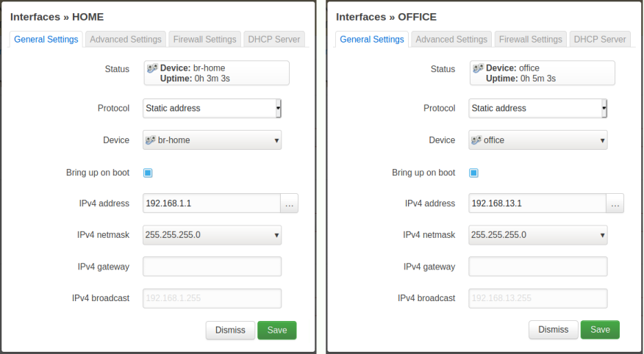Click the IPv4 address field showing 192.168.13.1
This screenshot has height=354, width=644.
click(537, 203)
